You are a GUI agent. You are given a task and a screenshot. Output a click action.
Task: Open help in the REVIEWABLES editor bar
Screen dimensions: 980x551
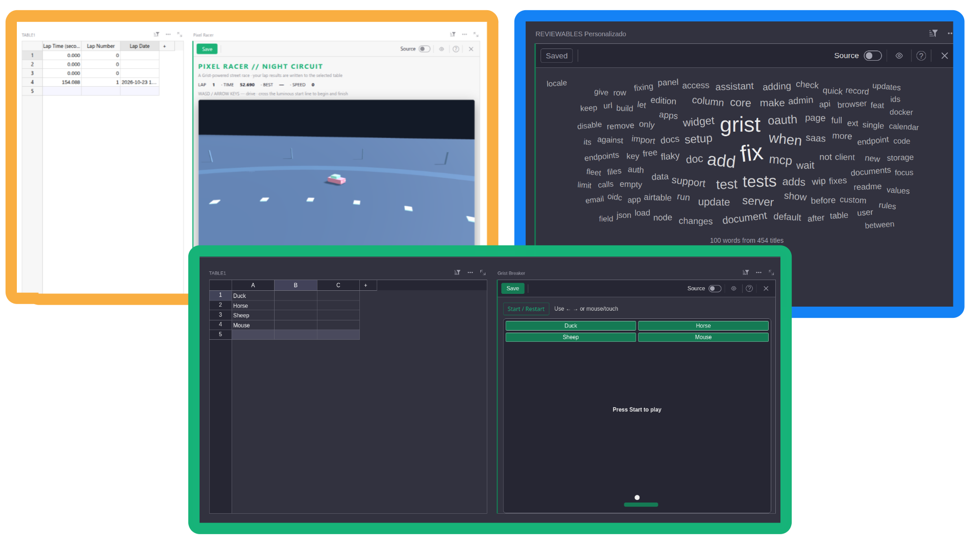coord(921,56)
